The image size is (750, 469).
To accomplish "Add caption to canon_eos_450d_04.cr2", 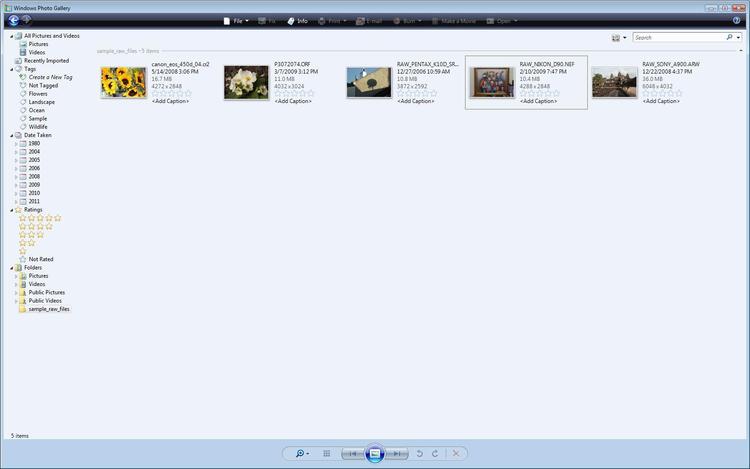I will (170, 101).
